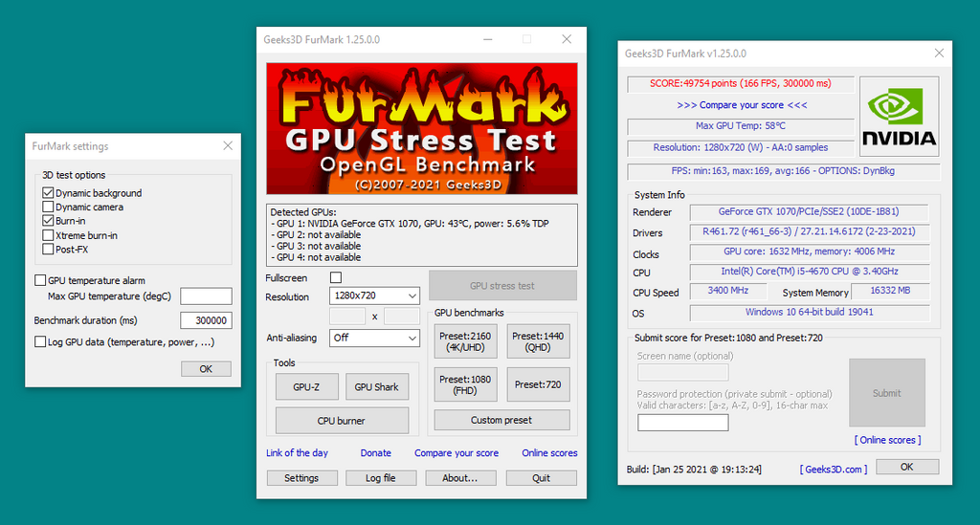
Task: Minimize the Geeks3D FurMark main window
Action: pos(487,39)
